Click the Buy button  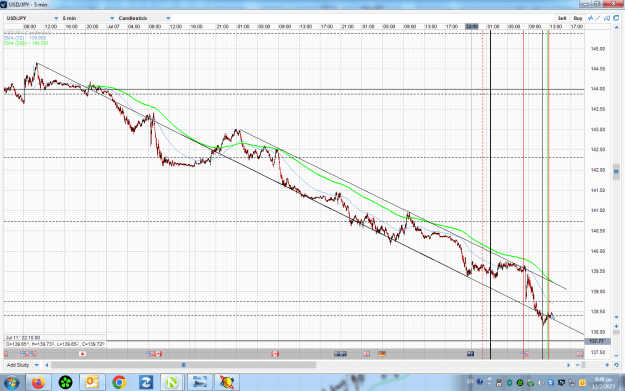[x=578, y=18]
